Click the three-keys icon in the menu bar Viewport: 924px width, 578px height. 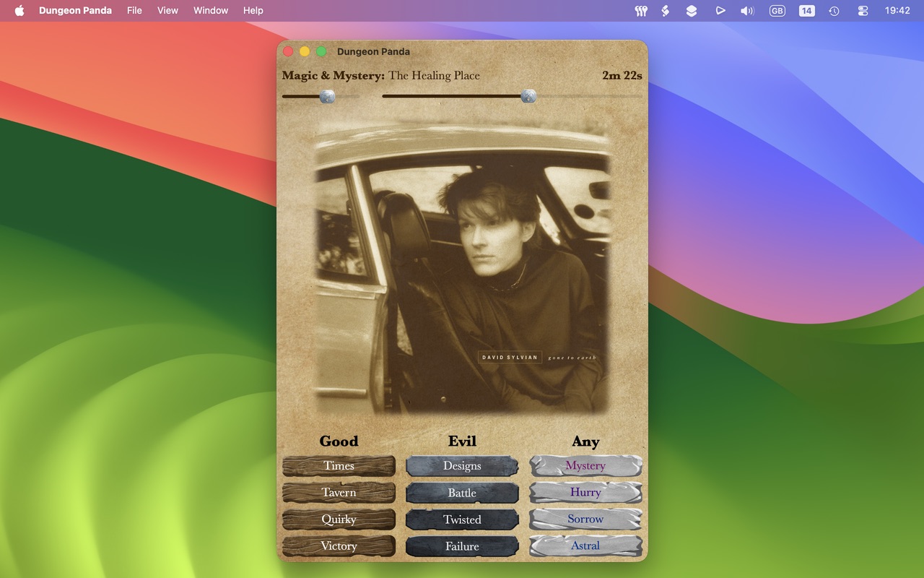click(640, 11)
